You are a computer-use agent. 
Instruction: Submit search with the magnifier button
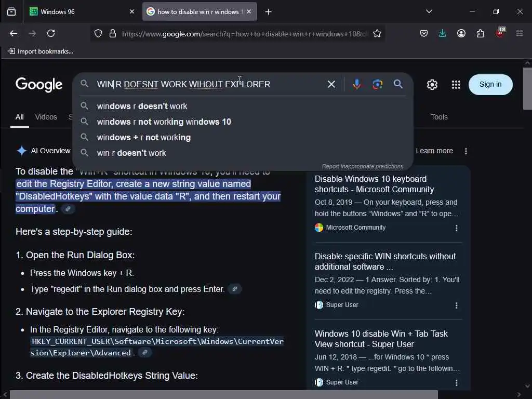398,84
